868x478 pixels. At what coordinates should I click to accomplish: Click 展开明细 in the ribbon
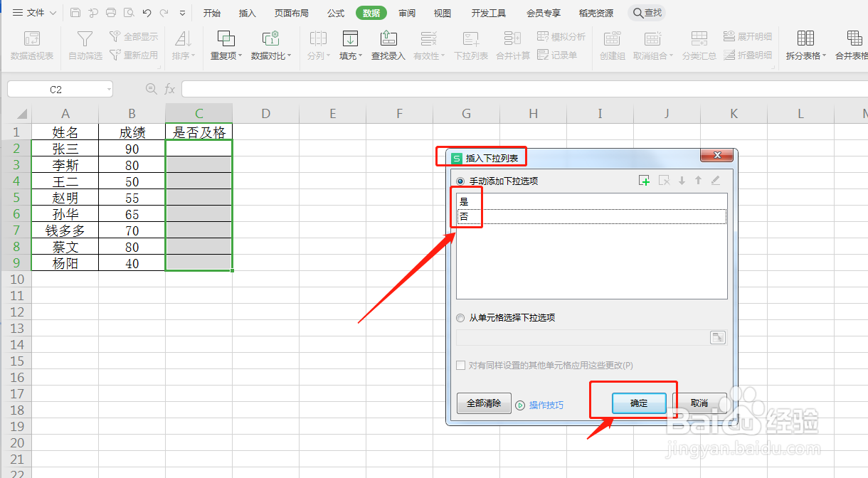pyautogui.click(x=748, y=36)
